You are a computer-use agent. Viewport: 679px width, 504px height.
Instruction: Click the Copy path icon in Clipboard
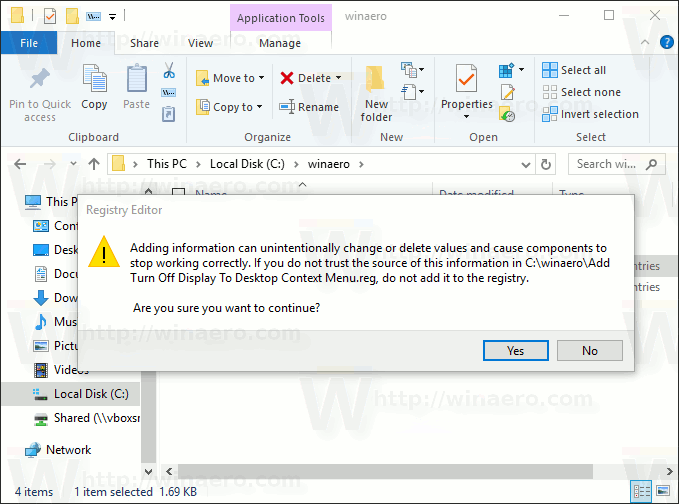[168, 92]
